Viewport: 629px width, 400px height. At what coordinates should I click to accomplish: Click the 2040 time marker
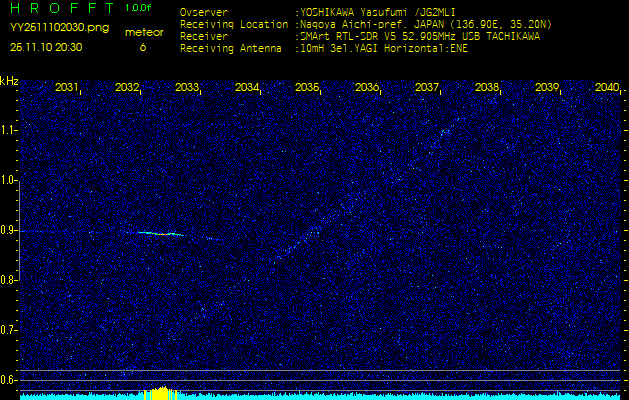(x=607, y=87)
